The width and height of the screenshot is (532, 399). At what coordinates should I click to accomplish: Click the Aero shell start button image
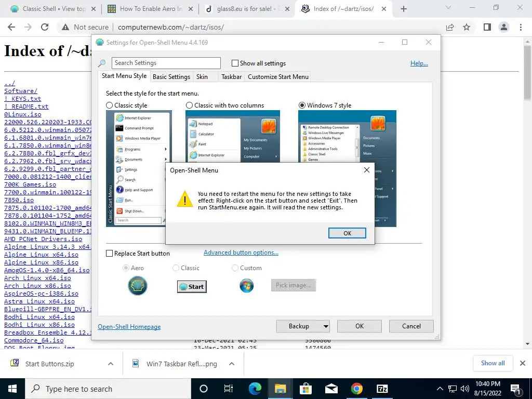(x=137, y=286)
